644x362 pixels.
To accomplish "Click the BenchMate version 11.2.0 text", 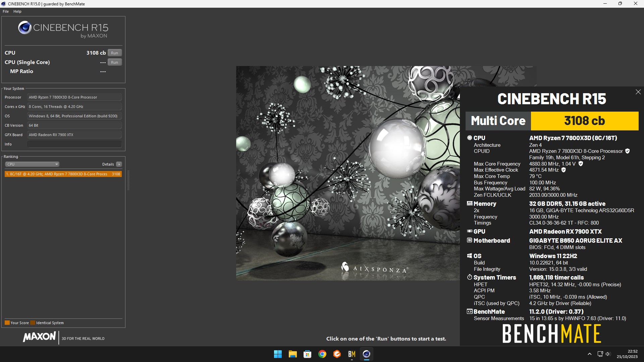I will [x=556, y=311].
